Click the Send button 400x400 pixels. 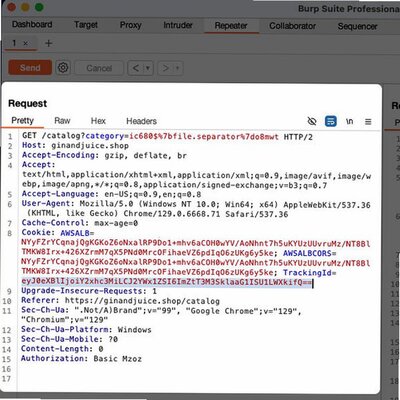click(30, 68)
